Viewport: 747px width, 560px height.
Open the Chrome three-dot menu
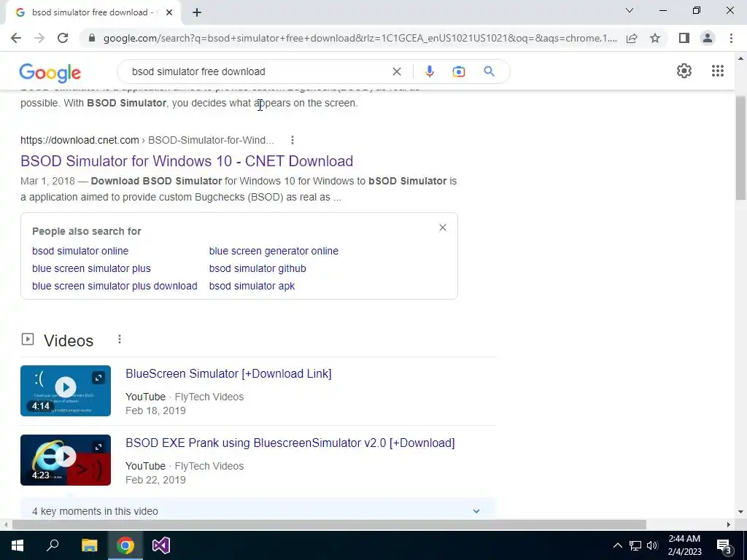click(731, 38)
